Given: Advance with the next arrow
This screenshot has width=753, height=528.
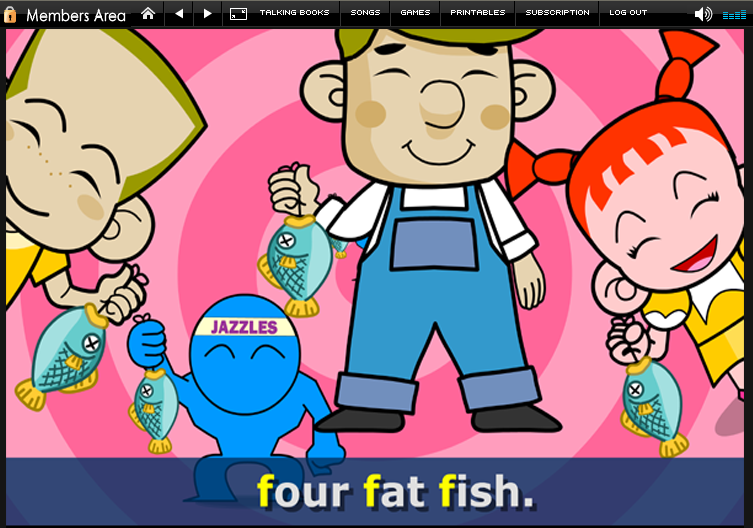Looking at the screenshot, I should pos(207,13).
